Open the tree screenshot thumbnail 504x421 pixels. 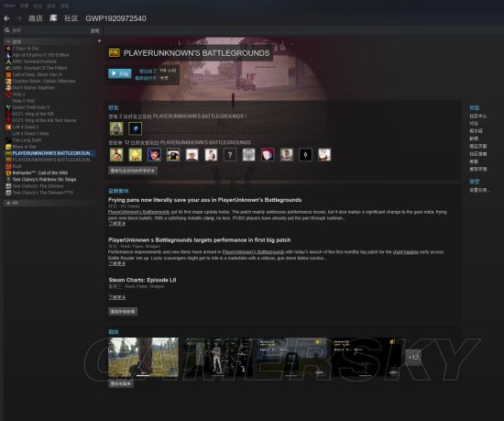tap(143, 357)
